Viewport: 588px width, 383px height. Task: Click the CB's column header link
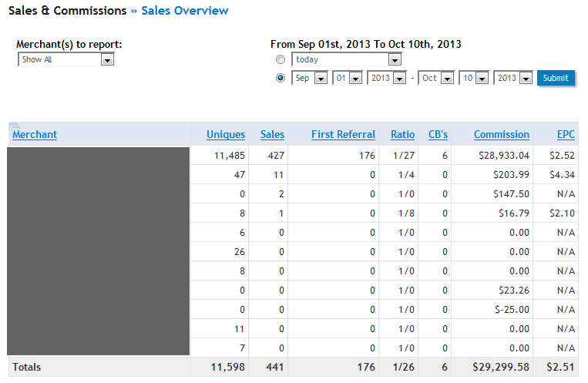[x=438, y=134]
